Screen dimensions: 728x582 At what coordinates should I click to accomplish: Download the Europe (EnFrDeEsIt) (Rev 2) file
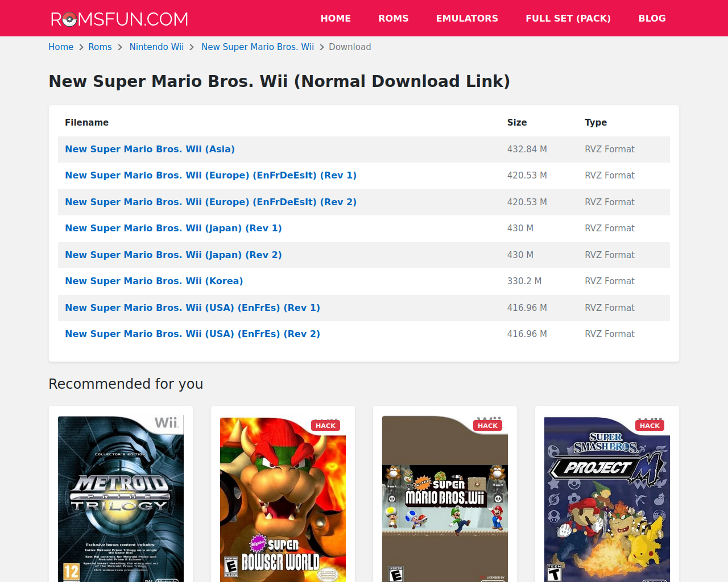point(210,202)
